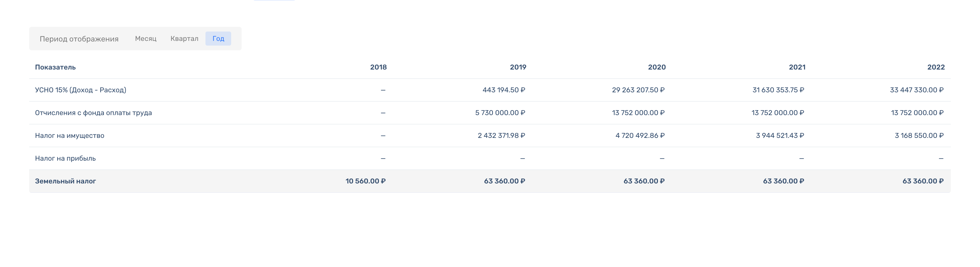
Task: Select the 2021 column header
Action: pyautogui.click(x=797, y=67)
